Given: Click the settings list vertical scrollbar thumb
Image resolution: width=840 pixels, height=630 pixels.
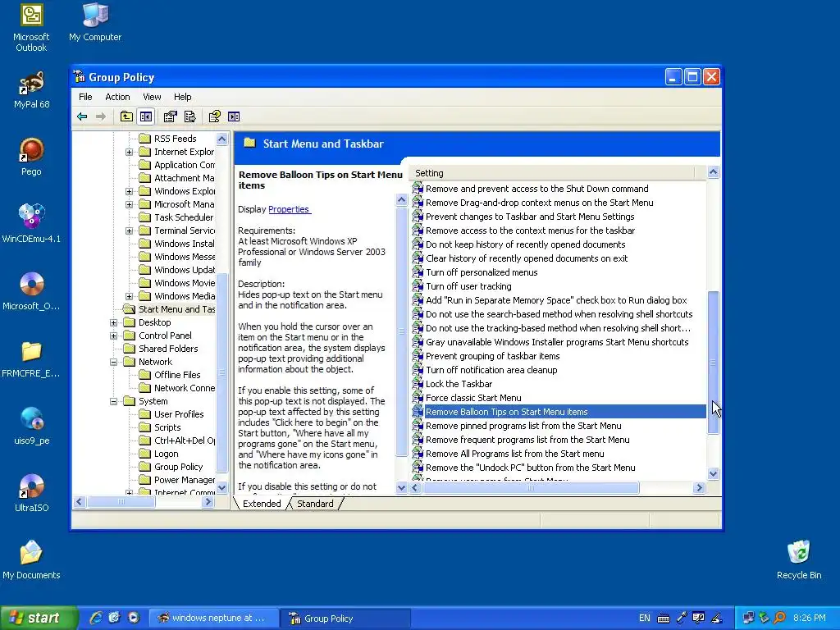Looking at the screenshot, I should [x=713, y=362].
